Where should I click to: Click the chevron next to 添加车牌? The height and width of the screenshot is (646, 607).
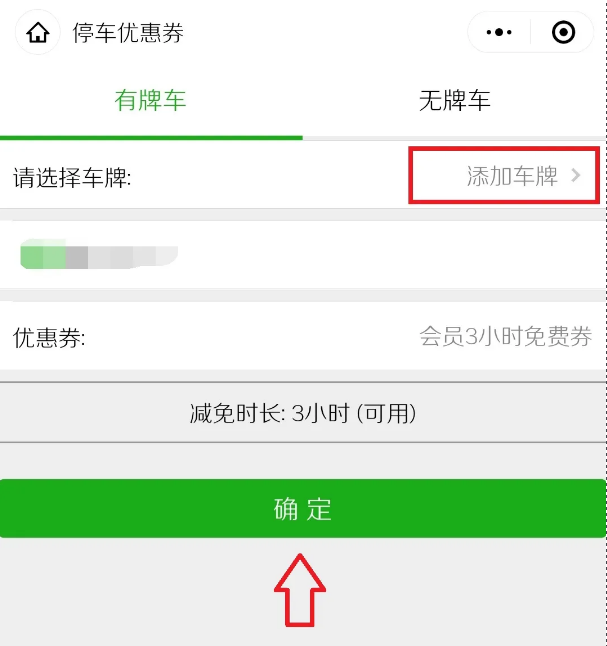(576, 176)
